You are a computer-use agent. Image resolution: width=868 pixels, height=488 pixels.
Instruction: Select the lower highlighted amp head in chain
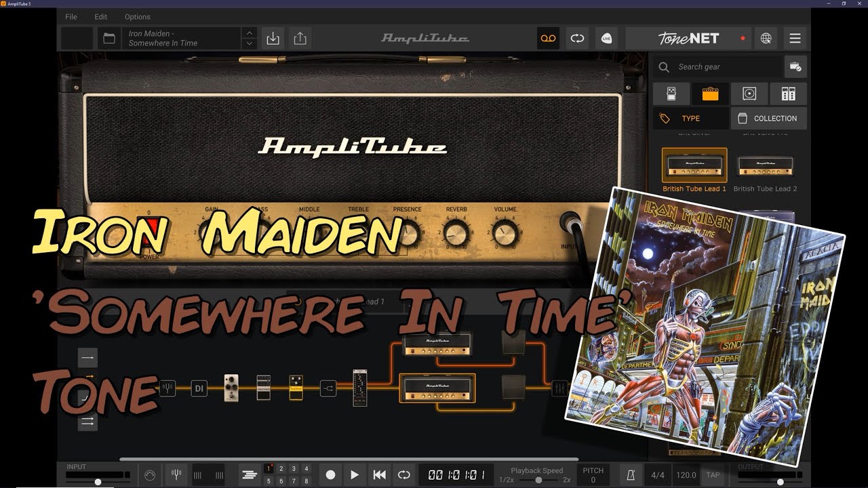437,388
